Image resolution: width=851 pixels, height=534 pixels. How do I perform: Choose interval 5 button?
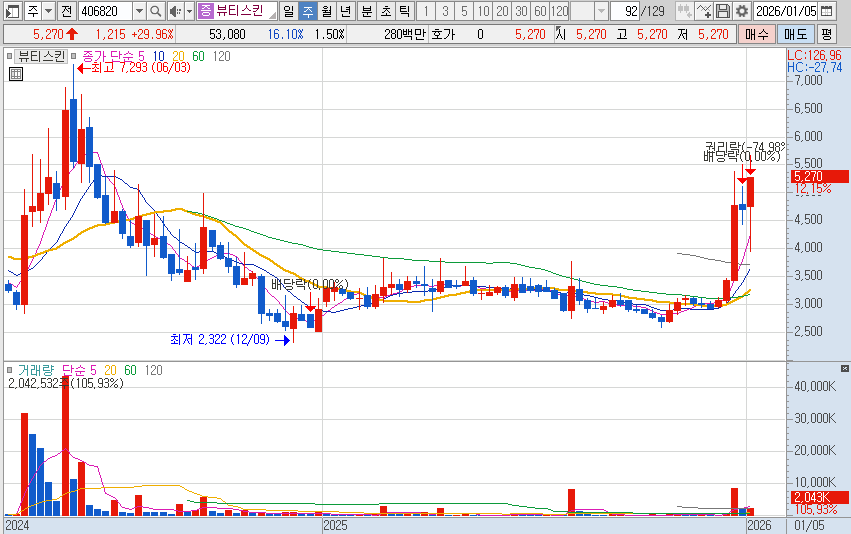pos(464,11)
